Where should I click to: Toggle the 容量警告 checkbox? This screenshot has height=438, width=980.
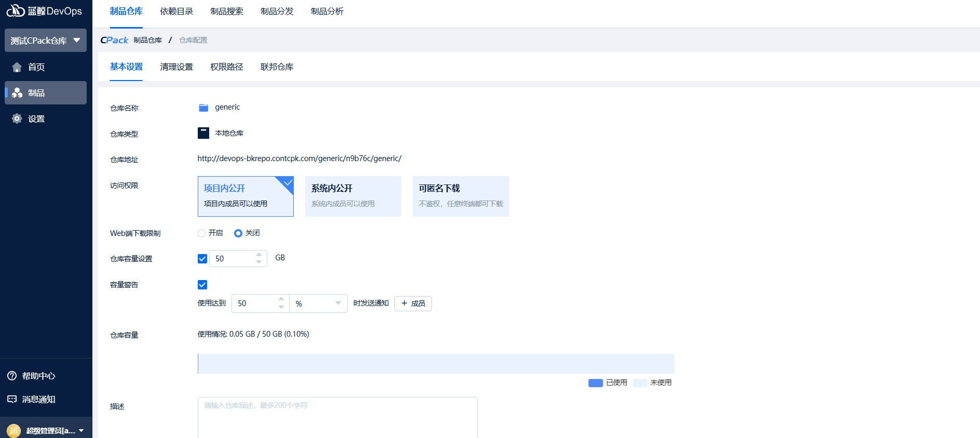coord(202,285)
